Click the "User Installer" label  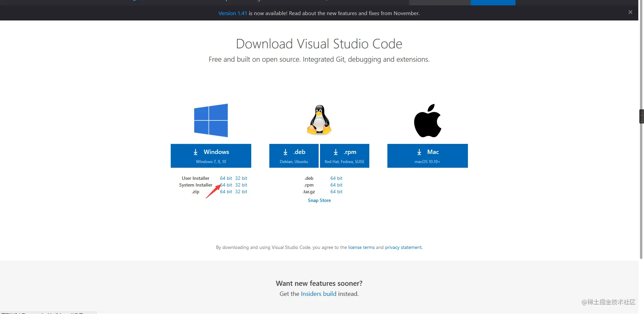click(196, 178)
